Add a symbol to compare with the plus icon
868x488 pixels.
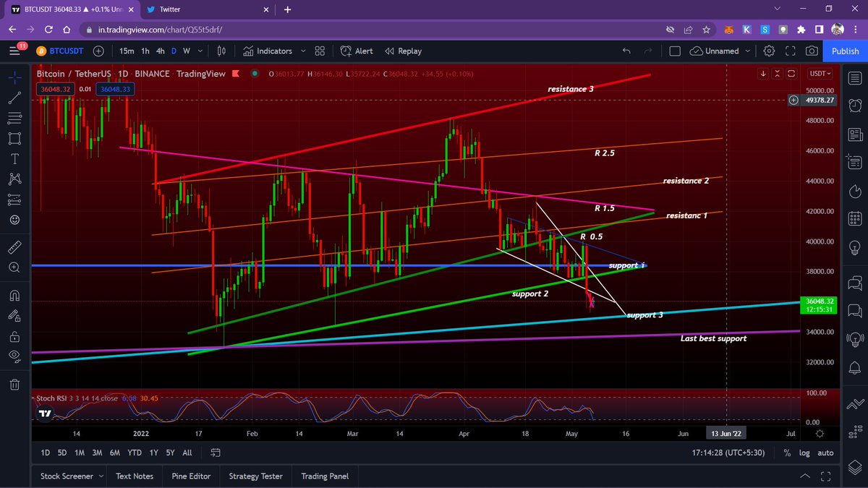click(x=98, y=51)
